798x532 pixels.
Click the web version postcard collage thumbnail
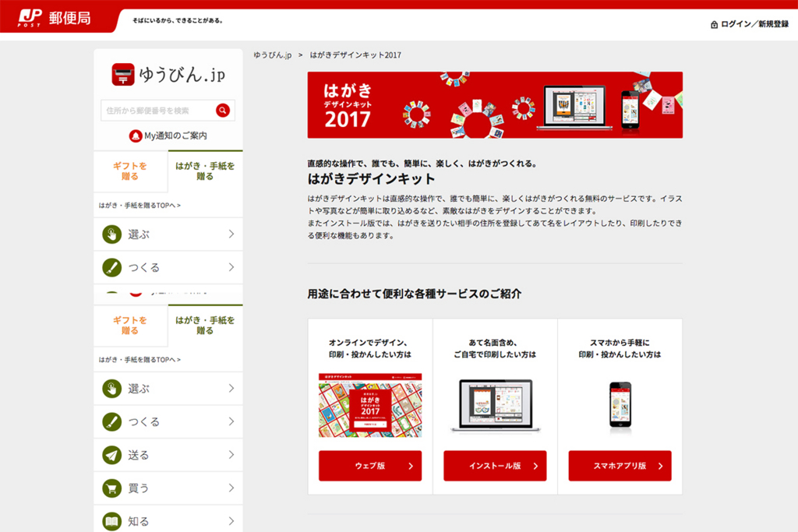click(370, 405)
